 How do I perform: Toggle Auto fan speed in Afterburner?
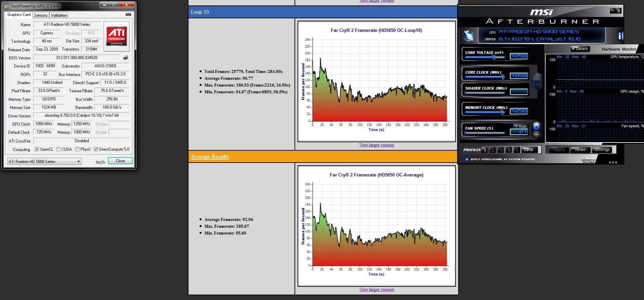coord(521,126)
